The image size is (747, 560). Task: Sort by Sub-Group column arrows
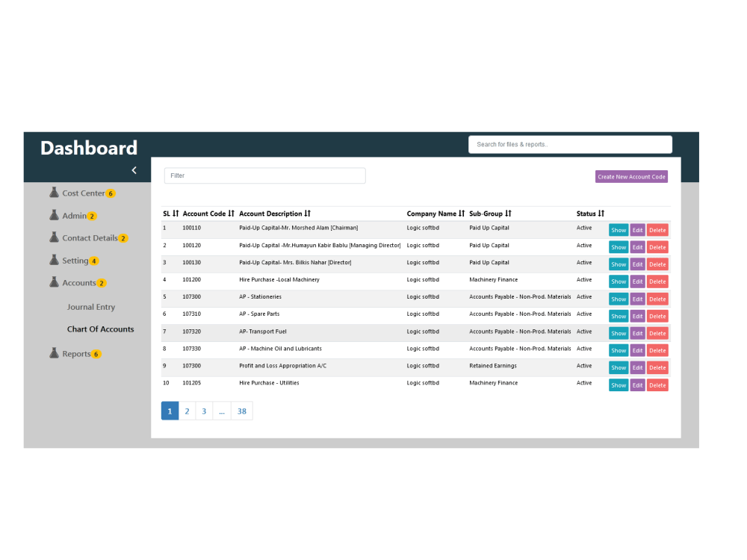click(508, 214)
